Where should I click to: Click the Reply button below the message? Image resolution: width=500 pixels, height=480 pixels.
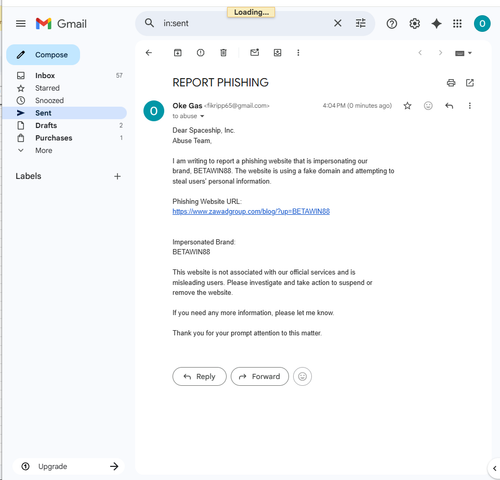pos(199,377)
